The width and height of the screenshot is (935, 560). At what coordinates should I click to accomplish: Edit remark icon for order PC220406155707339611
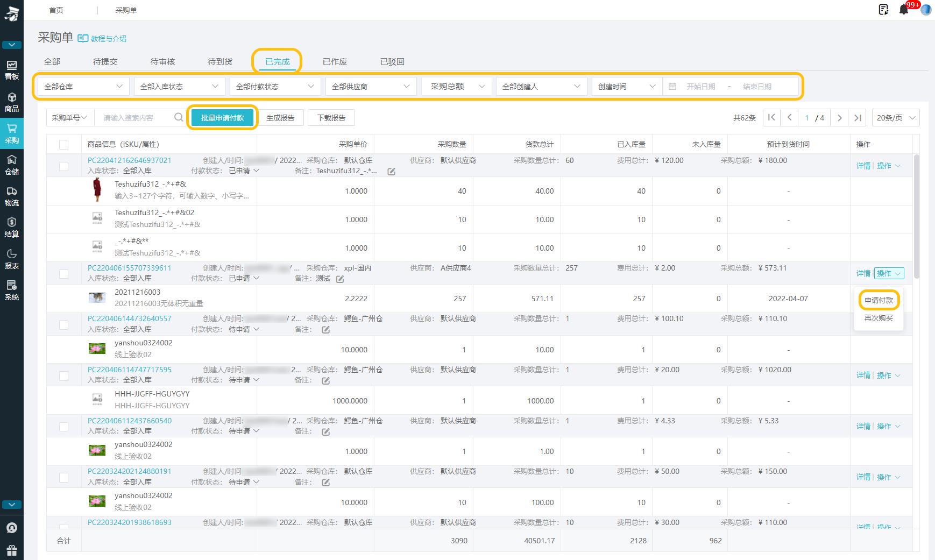(x=340, y=279)
